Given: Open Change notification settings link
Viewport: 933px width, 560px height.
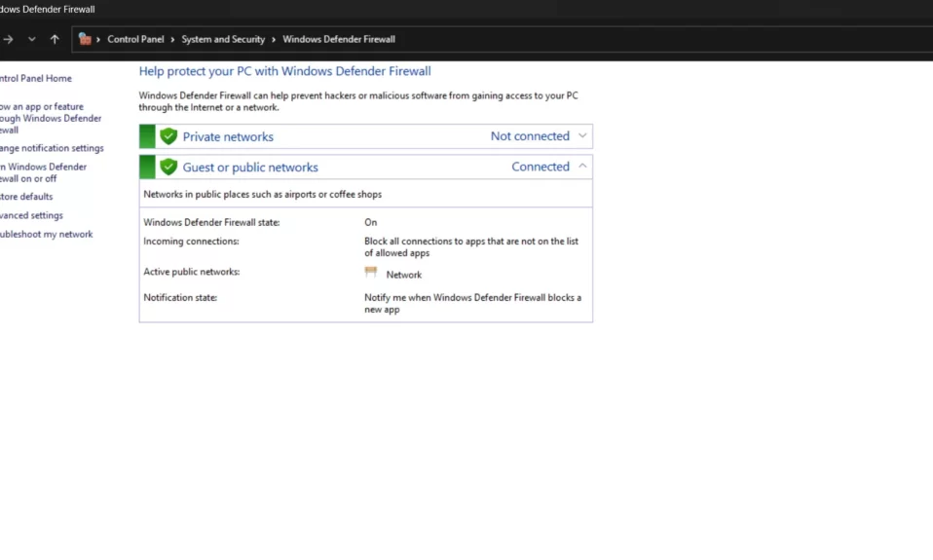Looking at the screenshot, I should pos(52,148).
